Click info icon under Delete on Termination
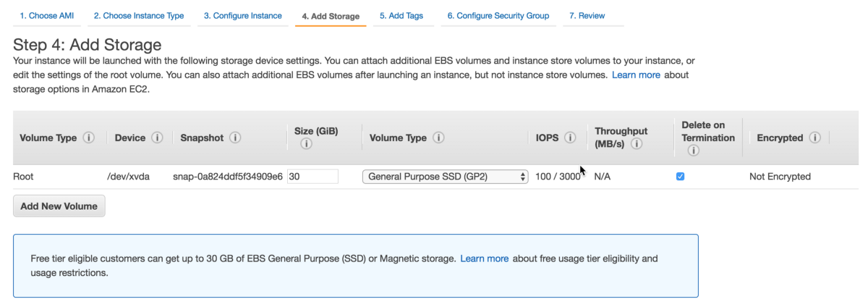The height and width of the screenshot is (307, 868). click(693, 151)
